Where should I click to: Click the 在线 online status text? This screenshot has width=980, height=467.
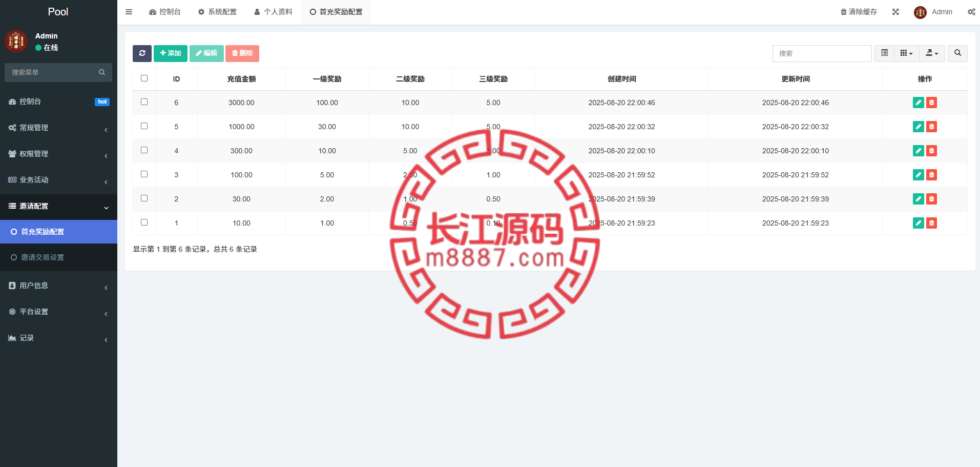click(51, 48)
